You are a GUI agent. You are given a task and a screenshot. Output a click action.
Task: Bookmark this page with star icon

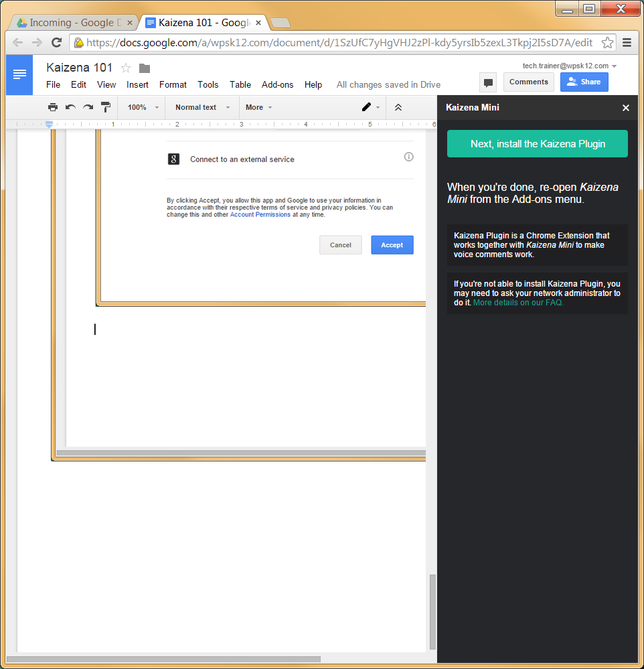point(607,42)
